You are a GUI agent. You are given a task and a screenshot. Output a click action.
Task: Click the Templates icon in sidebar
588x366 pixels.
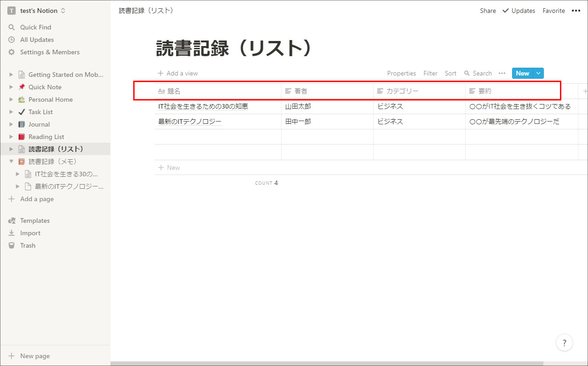point(12,221)
